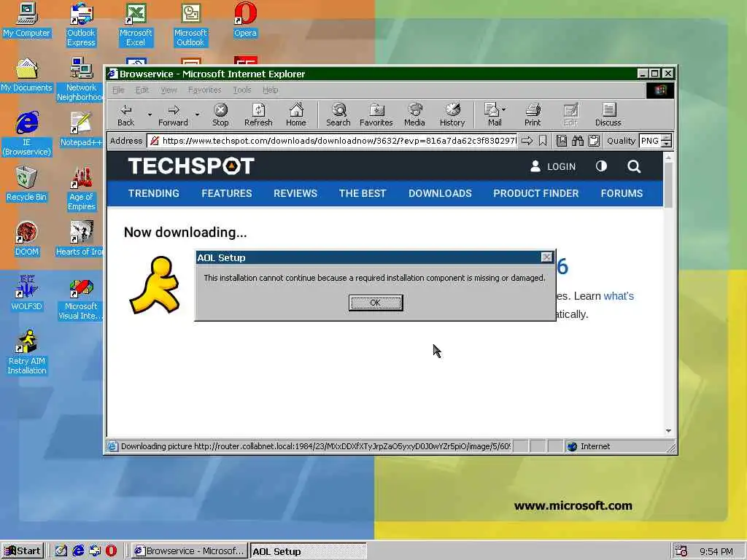Select the Age of Empires desktop icon
747x560 pixels.
[81, 189]
